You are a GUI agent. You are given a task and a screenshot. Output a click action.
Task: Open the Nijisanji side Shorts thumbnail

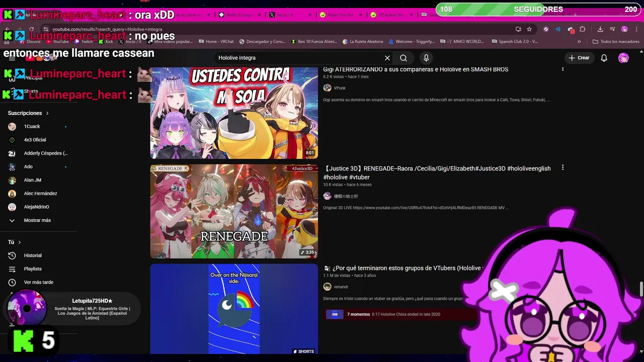(234, 309)
